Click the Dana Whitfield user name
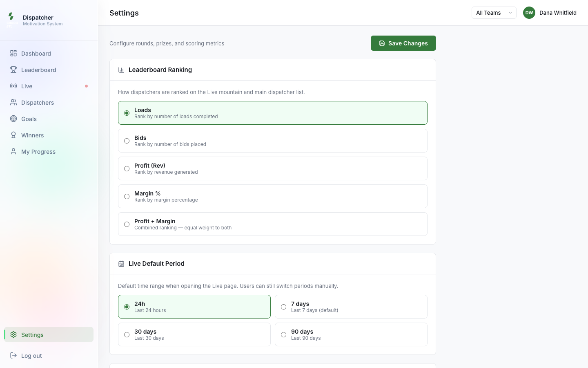Image resolution: width=588 pixels, height=368 pixels. (x=558, y=13)
